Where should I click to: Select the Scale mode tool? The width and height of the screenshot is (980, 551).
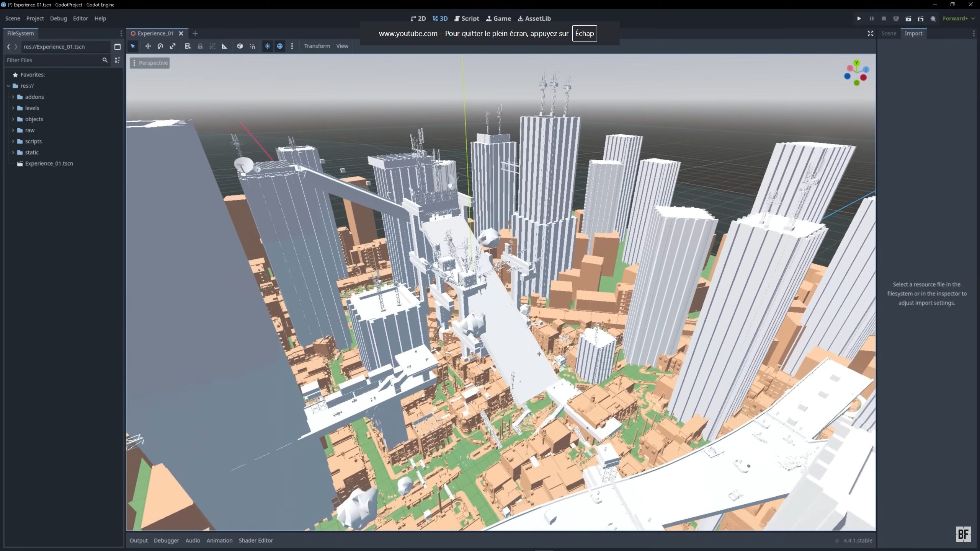coord(173,46)
